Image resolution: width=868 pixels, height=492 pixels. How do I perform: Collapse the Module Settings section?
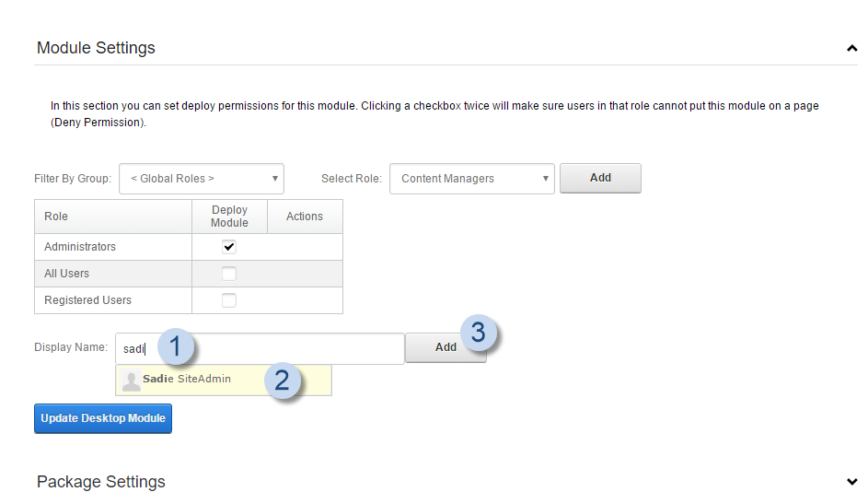(851, 48)
